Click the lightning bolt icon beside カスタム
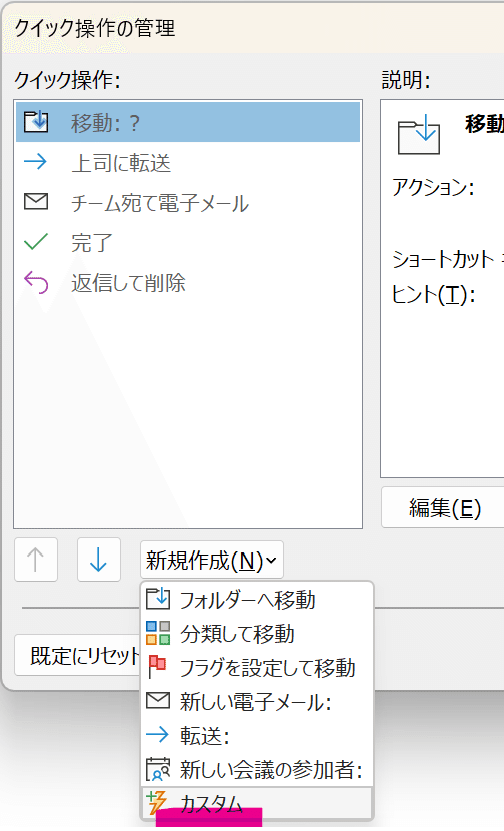 pyautogui.click(x=157, y=802)
